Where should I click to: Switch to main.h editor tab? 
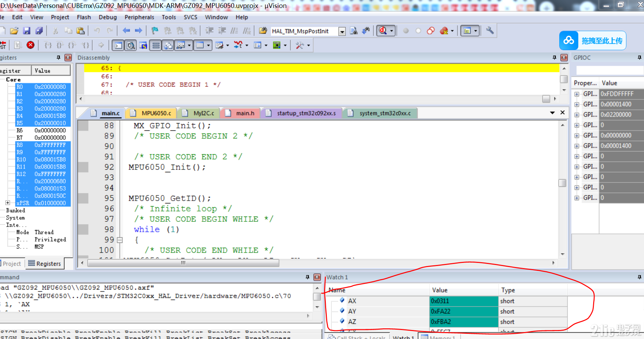pyautogui.click(x=240, y=113)
